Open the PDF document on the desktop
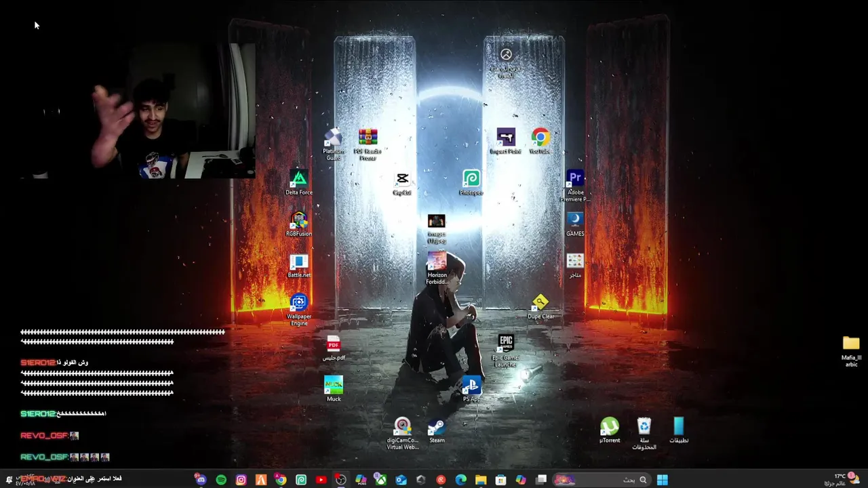The height and width of the screenshot is (488, 868). pyautogui.click(x=333, y=348)
